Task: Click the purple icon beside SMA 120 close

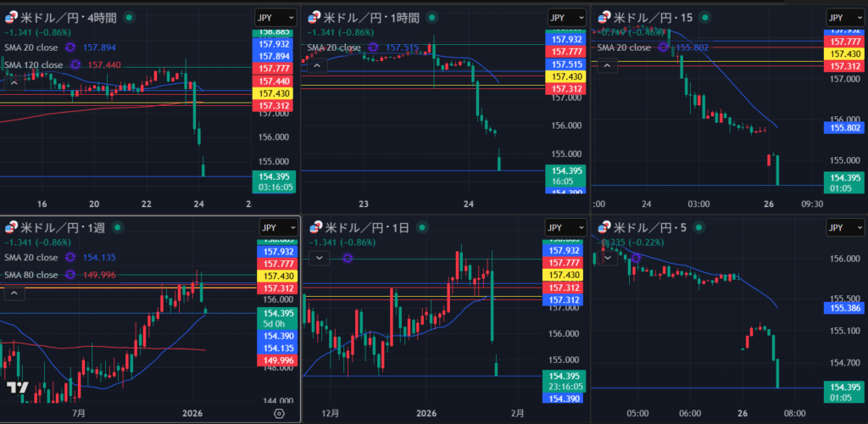Action: (75, 64)
